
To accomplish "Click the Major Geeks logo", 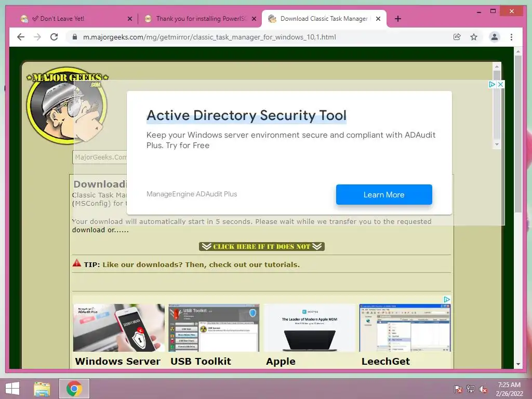I will tap(67, 105).
